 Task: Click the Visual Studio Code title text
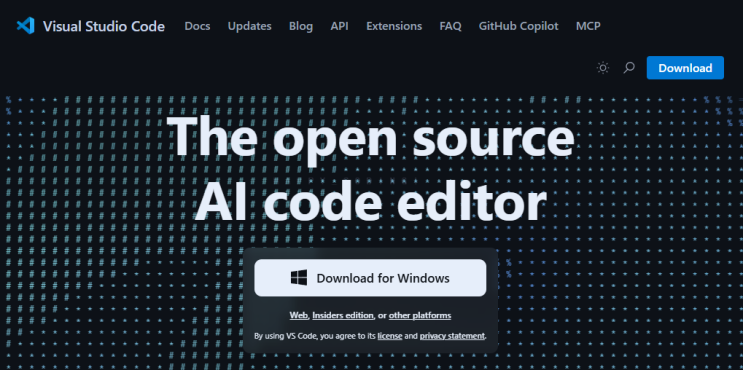pos(104,26)
